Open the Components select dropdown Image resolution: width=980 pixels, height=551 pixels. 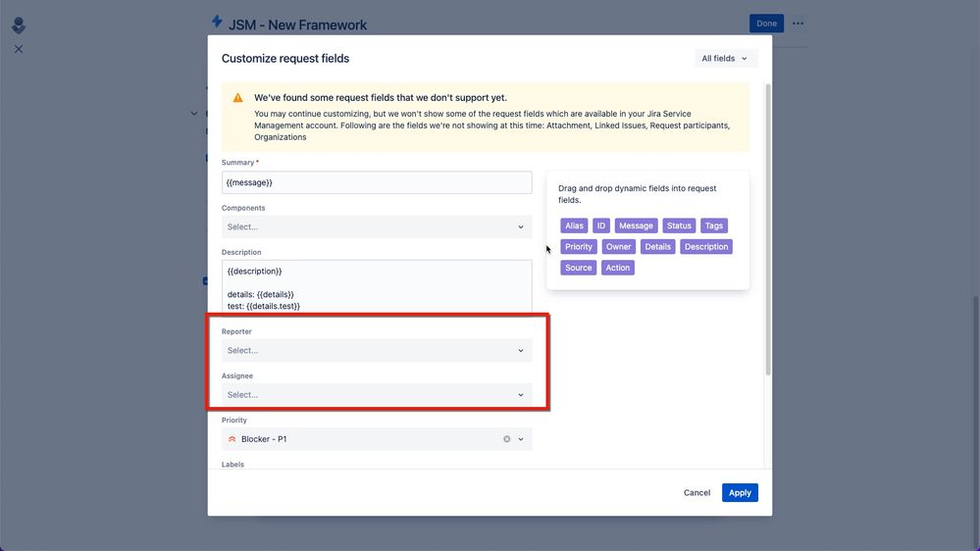pyautogui.click(x=377, y=226)
